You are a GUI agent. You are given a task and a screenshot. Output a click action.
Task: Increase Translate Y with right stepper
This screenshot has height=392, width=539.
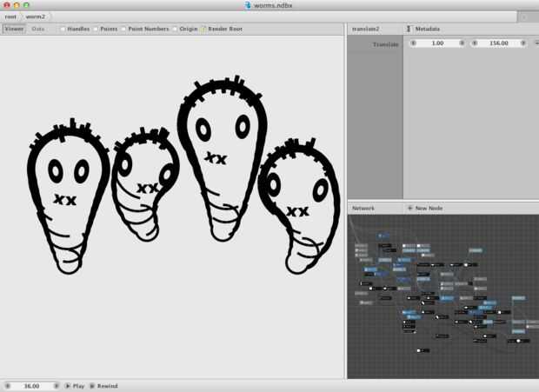(x=522, y=43)
